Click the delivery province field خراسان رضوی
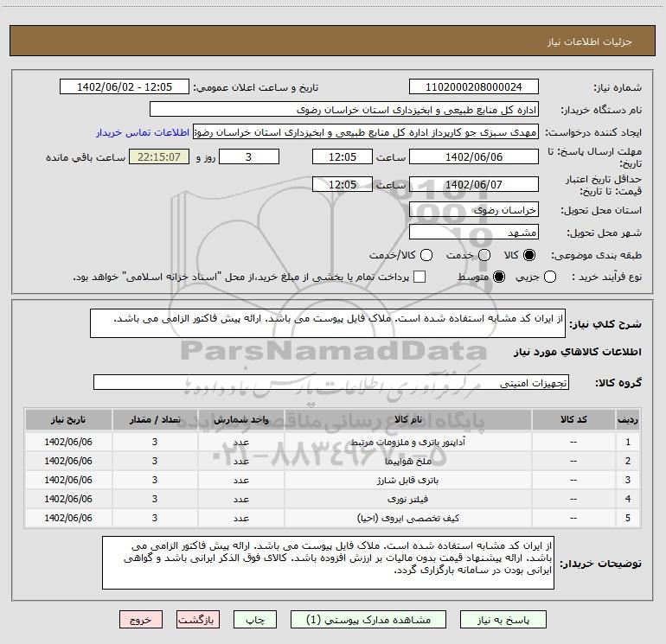The height and width of the screenshot is (644, 666). click(474, 209)
